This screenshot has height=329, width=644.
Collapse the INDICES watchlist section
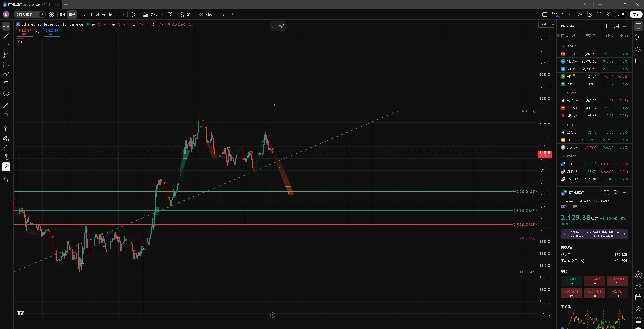(563, 46)
